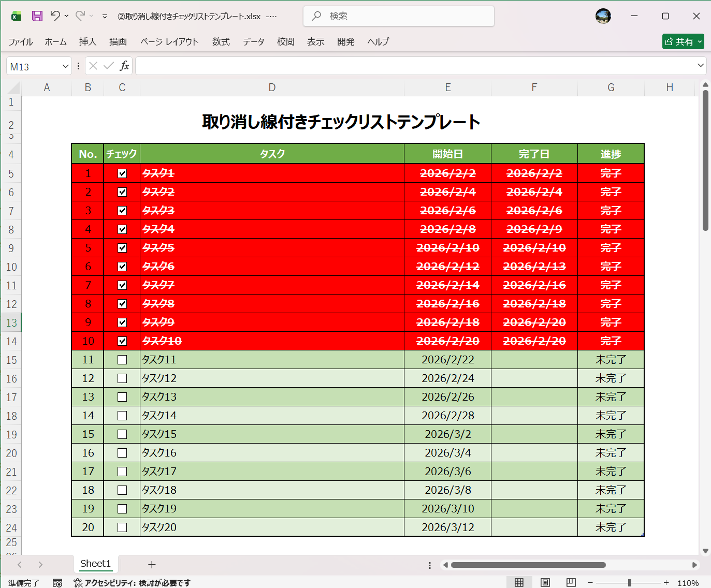Select the Normal view icon in status bar
This screenshot has width=711, height=588.
(520, 582)
